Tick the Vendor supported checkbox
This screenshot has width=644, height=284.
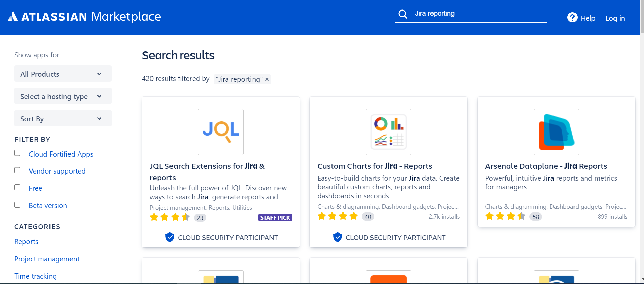point(17,170)
